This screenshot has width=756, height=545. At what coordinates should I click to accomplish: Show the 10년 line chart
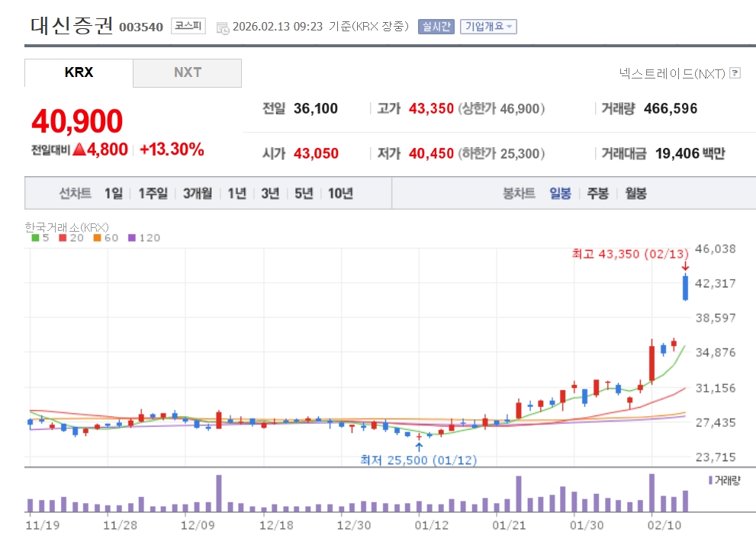pos(340,194)
